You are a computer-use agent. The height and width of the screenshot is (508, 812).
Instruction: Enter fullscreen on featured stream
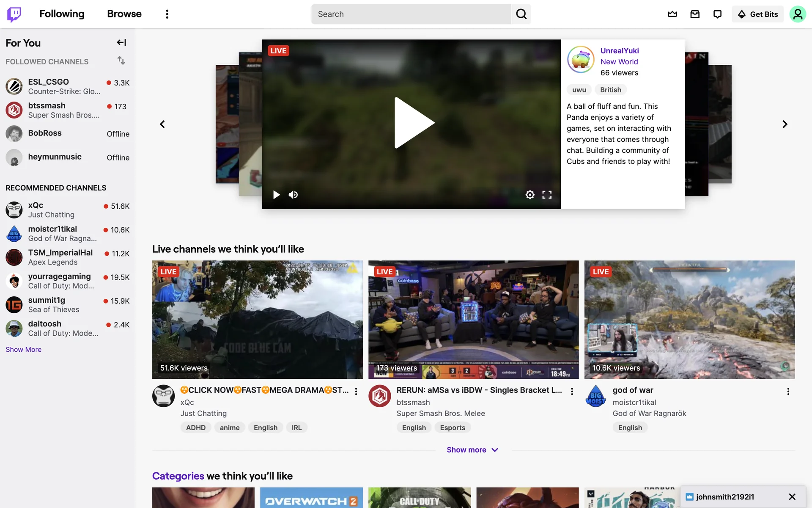tap(547, 195)
